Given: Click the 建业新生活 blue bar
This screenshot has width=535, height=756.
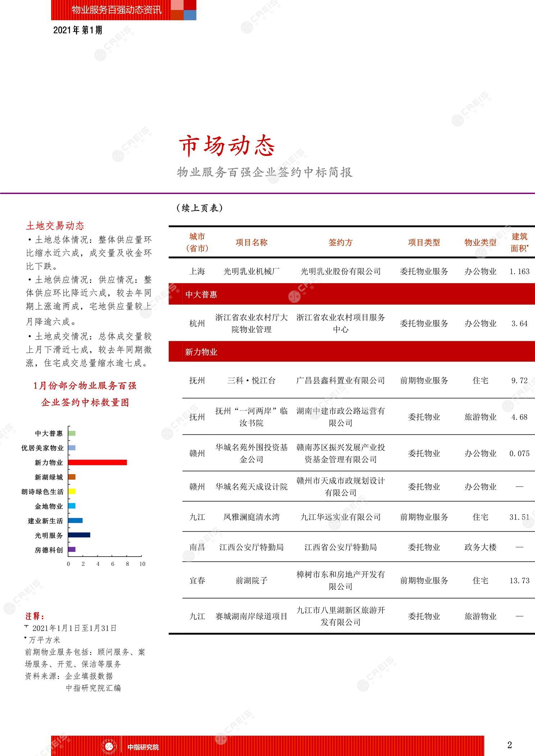Looking at the screenshot, I should (x=76, y=520).
